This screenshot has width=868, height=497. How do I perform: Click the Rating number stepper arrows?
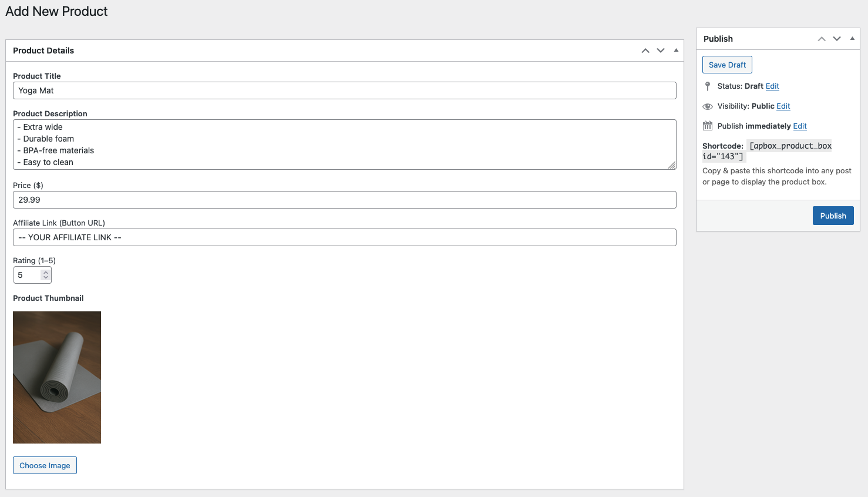coord(46,275)
